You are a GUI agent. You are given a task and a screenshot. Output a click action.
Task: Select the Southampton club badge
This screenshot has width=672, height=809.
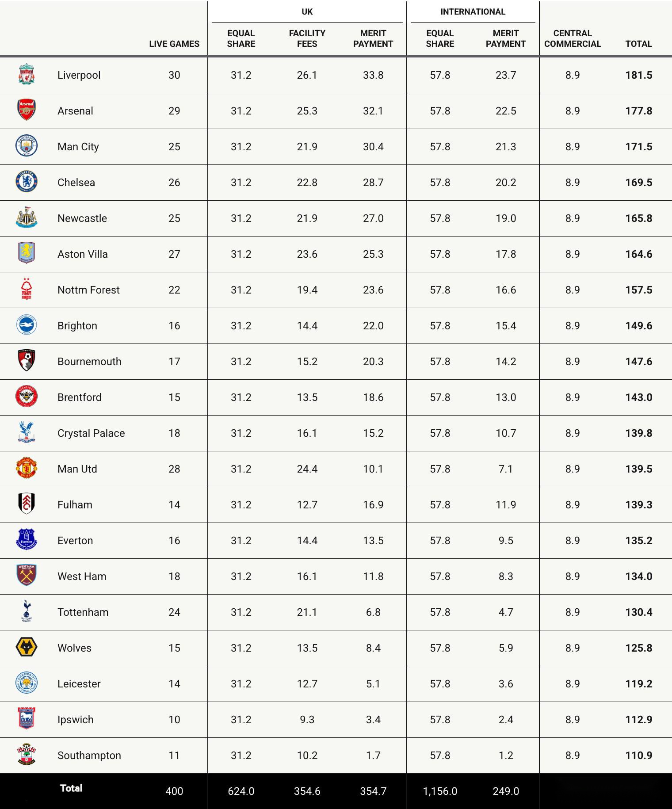pos(27,755)
